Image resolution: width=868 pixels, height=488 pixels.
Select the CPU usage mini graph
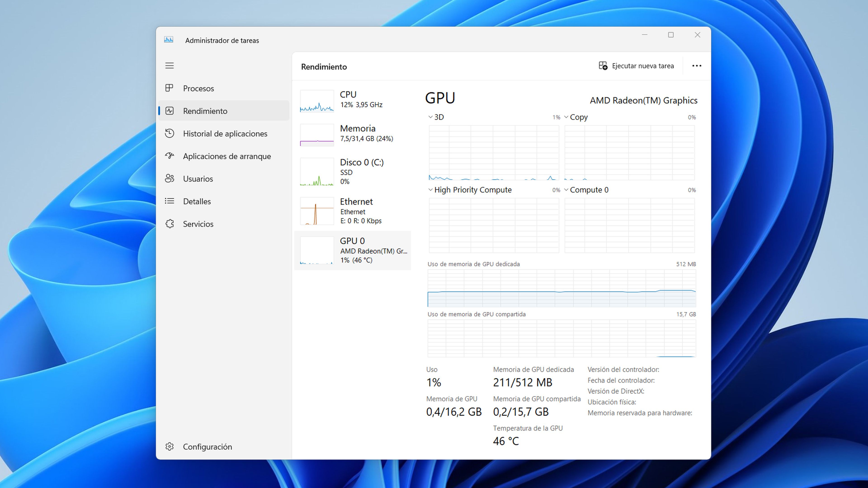coord(317,101)
